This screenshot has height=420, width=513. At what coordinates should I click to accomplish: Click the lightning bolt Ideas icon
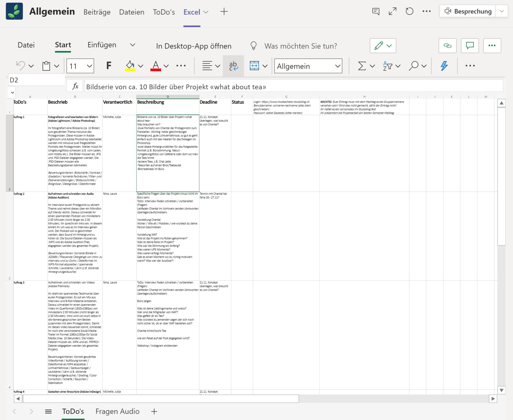(445, 66)
